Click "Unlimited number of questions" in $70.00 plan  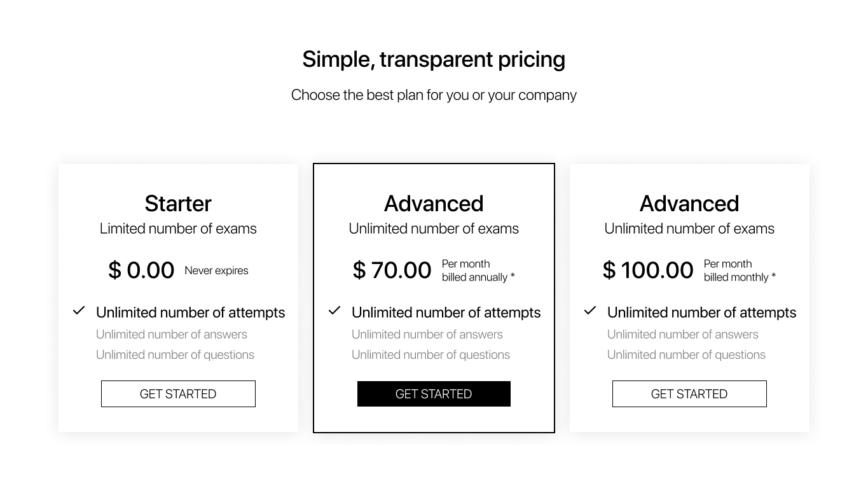click(431, 354)
